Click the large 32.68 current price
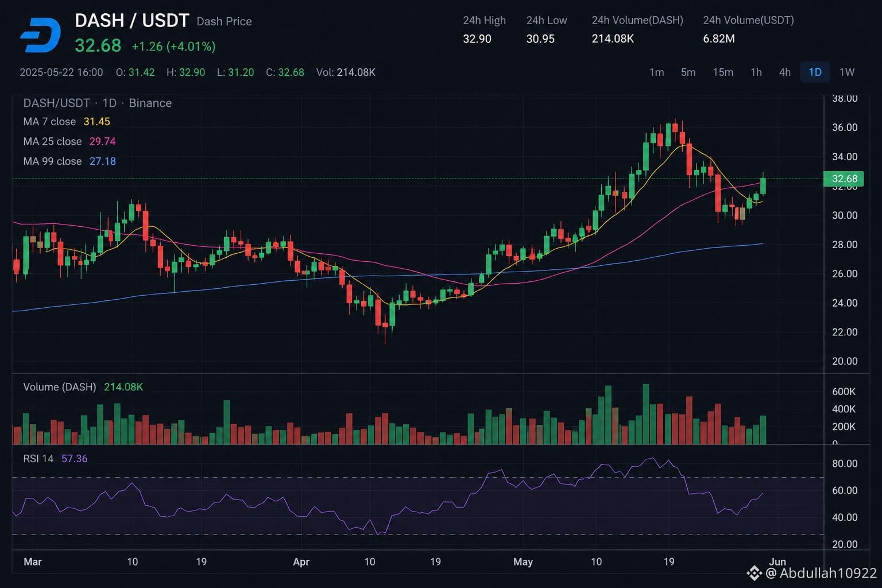The height and width of the screenshot is (588, 882). tap(98, 45)
